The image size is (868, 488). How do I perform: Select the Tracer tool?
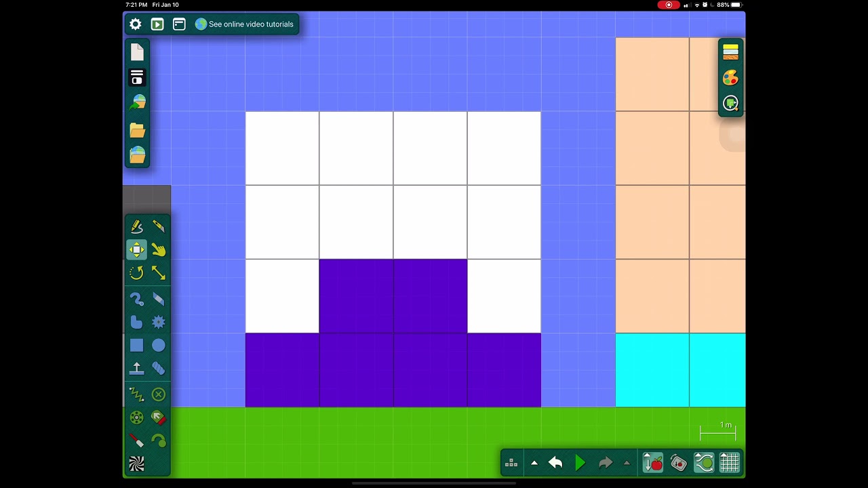pyautogui.click(x=159, y=441)
